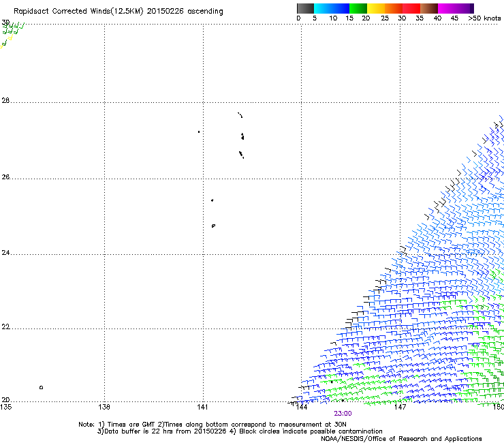
Task: Click latitude label 26
Action: tap(5, 177)
